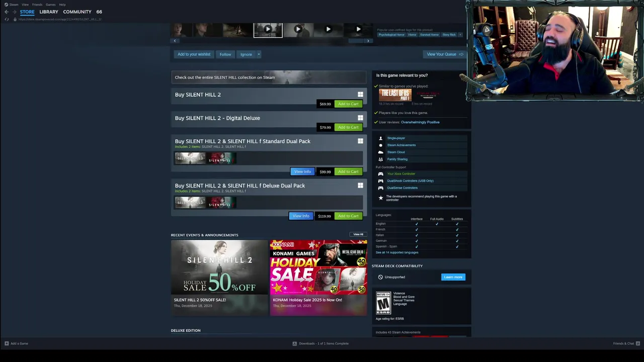Image resolution: width=644 pixels, height=362 pixels.
Task: Open Friends & Chat
Action: pos(626,343)
